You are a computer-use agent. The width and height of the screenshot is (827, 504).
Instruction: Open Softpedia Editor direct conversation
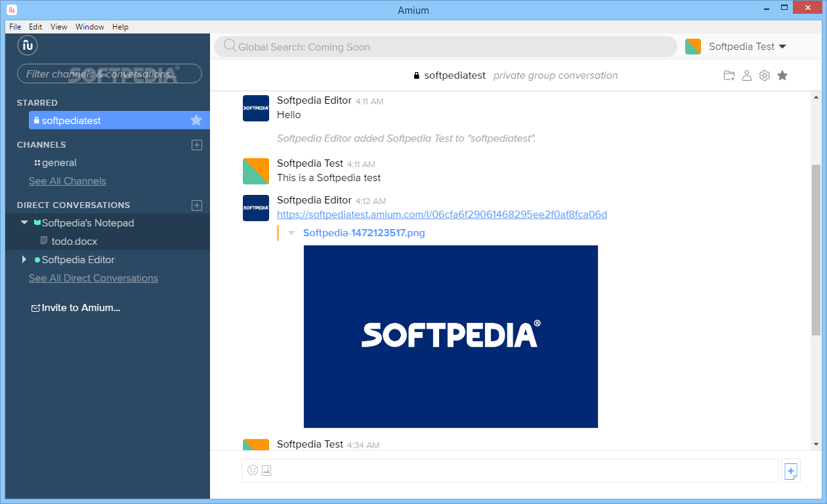78,260
